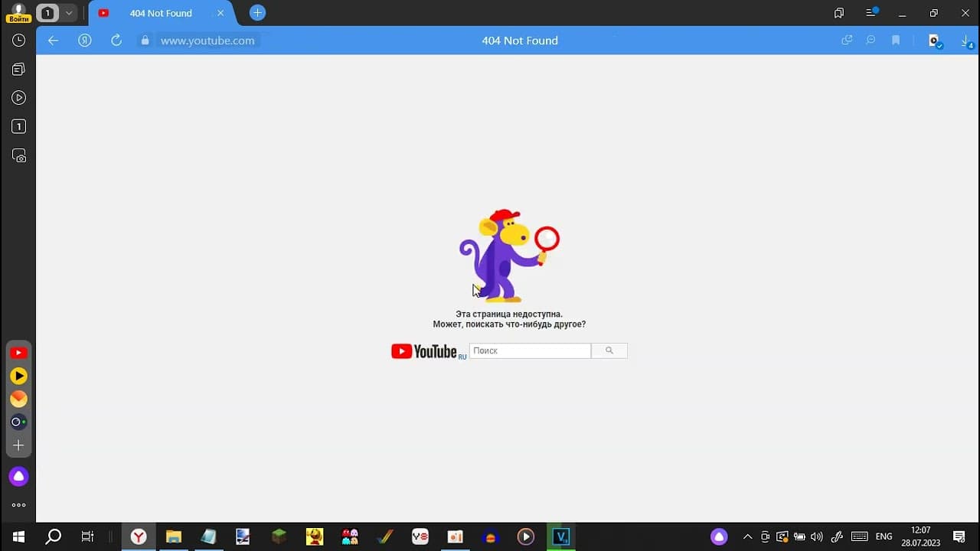
Task: Open the volume control in system tray
Action: 817,536
